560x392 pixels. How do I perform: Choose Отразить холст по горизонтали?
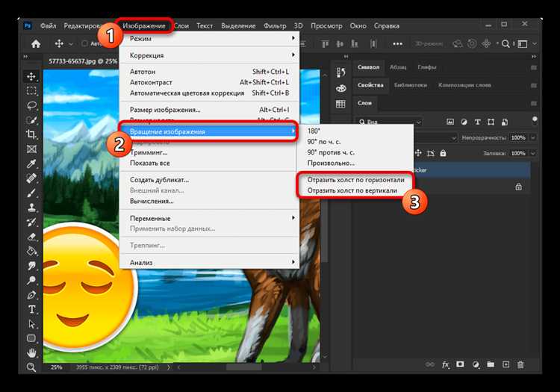355,180
